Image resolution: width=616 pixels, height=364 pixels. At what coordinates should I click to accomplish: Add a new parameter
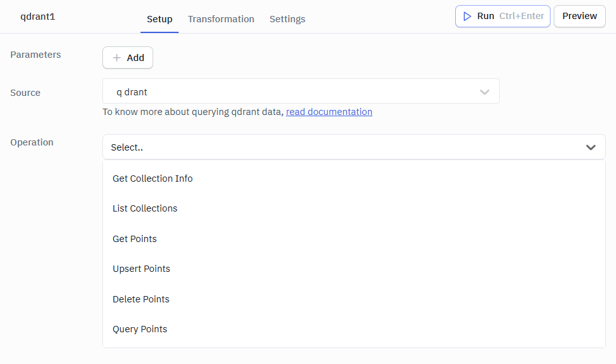[128, 58]
